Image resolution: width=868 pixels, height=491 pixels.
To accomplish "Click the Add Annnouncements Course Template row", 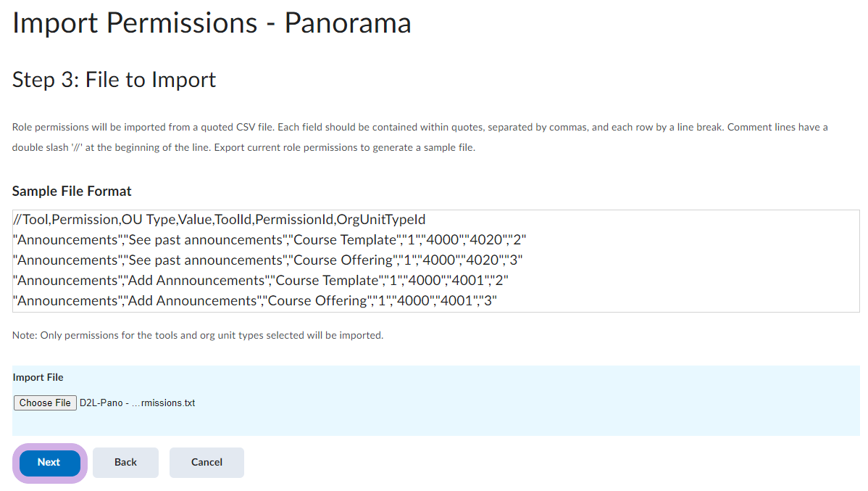I will tap(261, 280).
